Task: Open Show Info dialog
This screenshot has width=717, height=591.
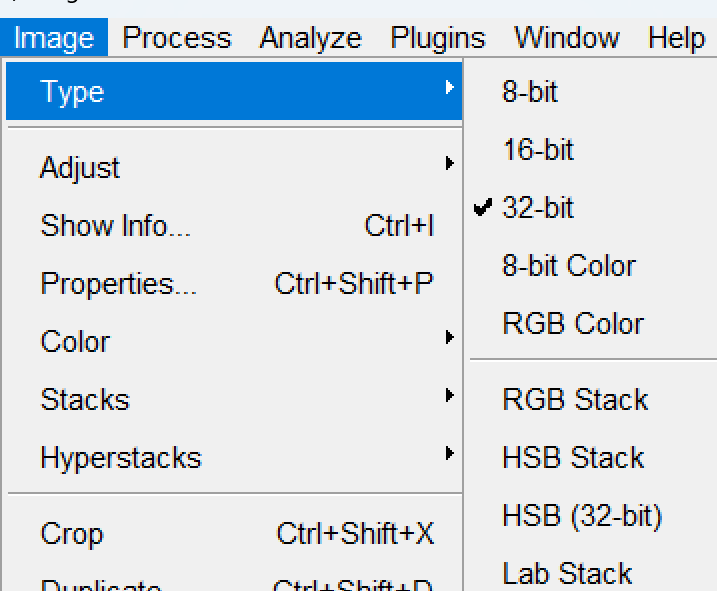Action: 115,226
